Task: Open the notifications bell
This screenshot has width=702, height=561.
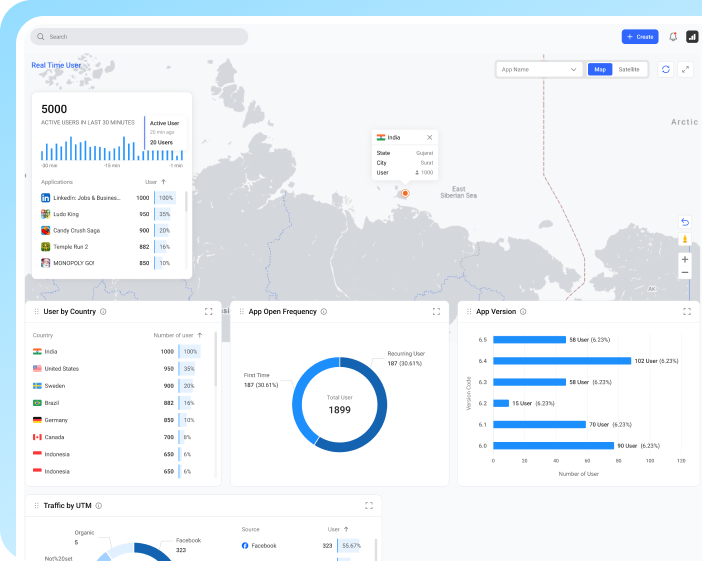Action: coord(673,37)
